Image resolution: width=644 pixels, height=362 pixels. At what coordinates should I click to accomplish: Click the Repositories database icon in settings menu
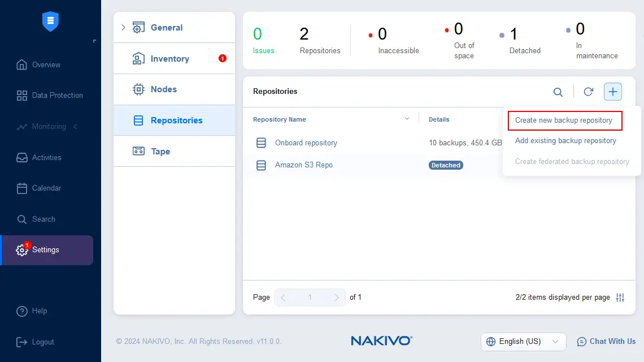[138, 120]
